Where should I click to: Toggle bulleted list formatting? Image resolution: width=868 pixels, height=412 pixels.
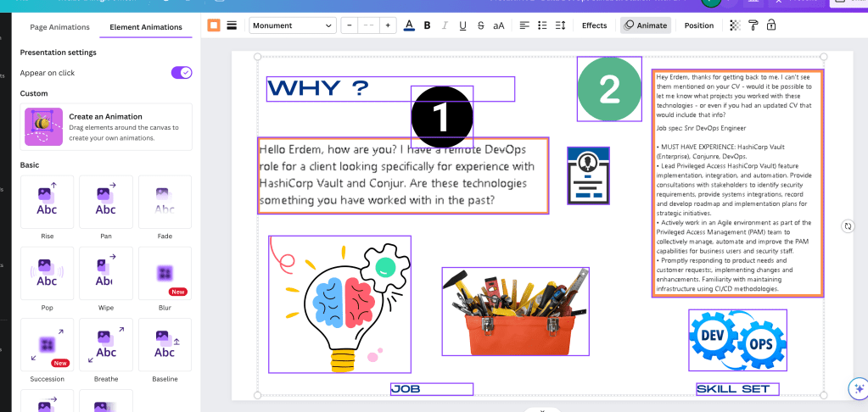(542, 25)
